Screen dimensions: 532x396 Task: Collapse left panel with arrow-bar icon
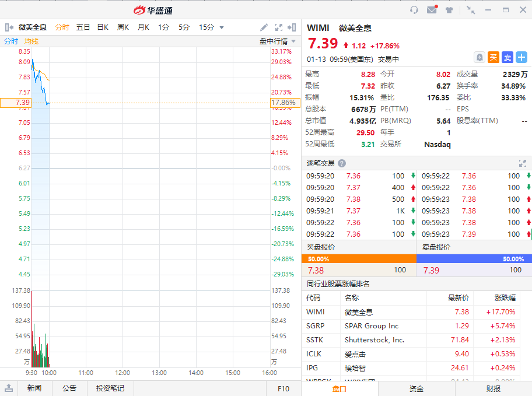[x=9, y=27]
